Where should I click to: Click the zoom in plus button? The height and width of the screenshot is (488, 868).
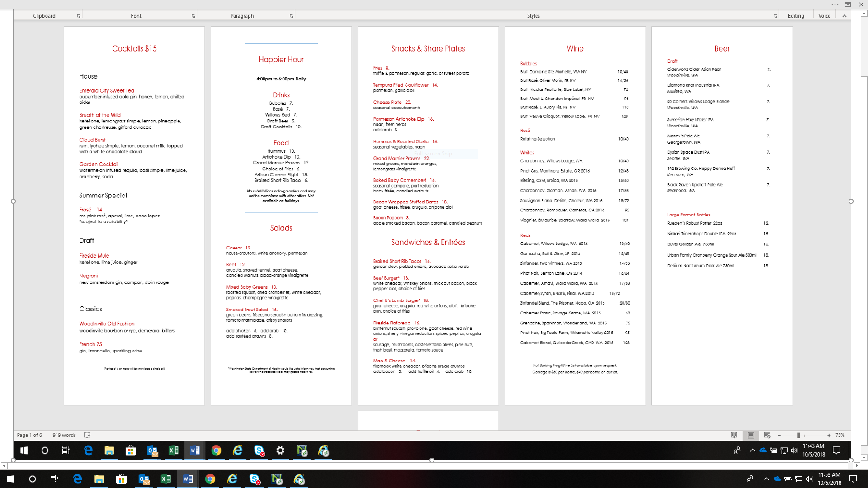[829, 436]
